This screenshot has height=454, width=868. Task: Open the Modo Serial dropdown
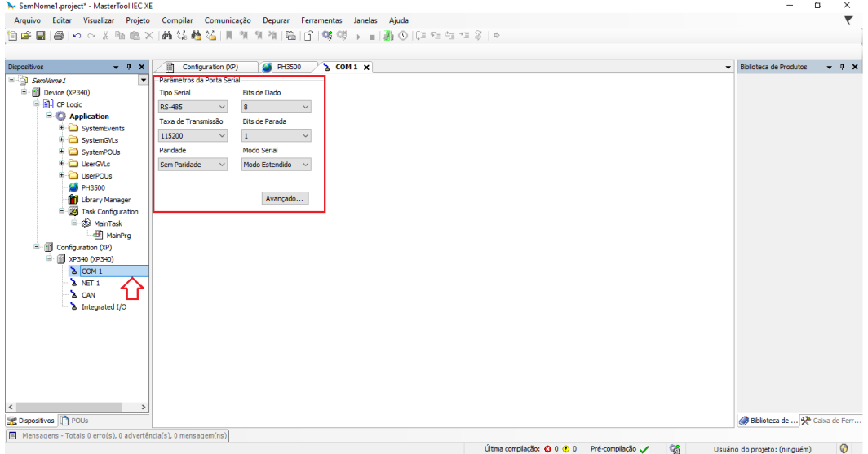(277, 165)
